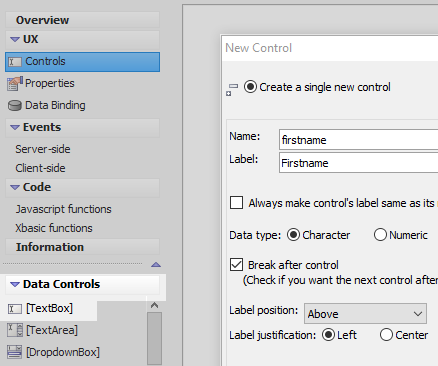The width and height of the screenshot is (438, 366).
Task: Choose Numeric data type
Action: pyautogui.click(x=380, y=235)
